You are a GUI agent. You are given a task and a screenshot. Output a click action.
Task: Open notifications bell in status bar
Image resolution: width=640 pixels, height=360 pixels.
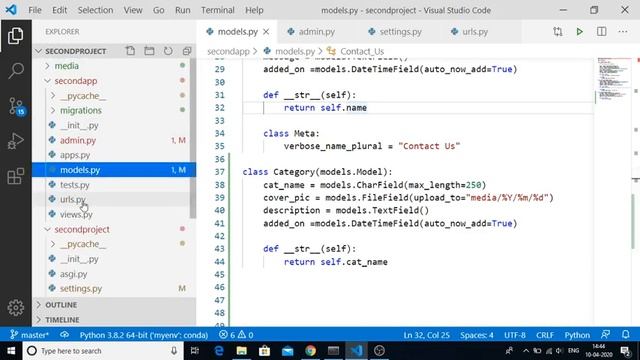[625, 335]
